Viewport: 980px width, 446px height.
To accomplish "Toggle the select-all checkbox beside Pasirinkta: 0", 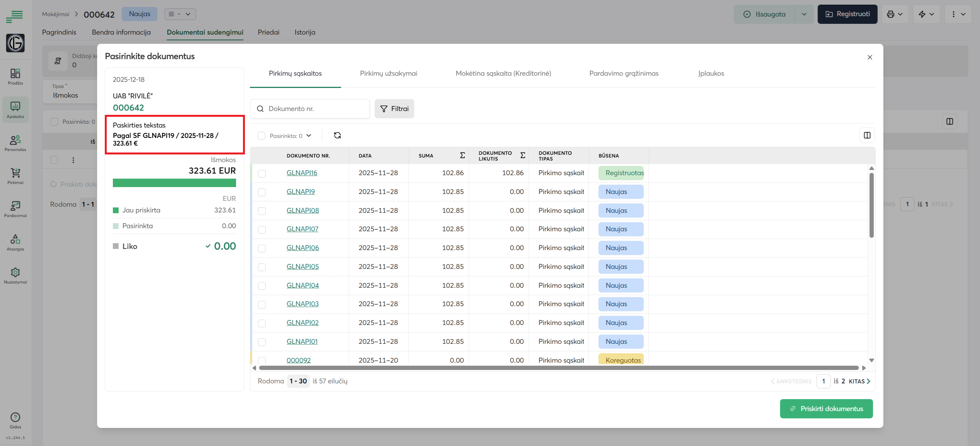I will point(261,136).
